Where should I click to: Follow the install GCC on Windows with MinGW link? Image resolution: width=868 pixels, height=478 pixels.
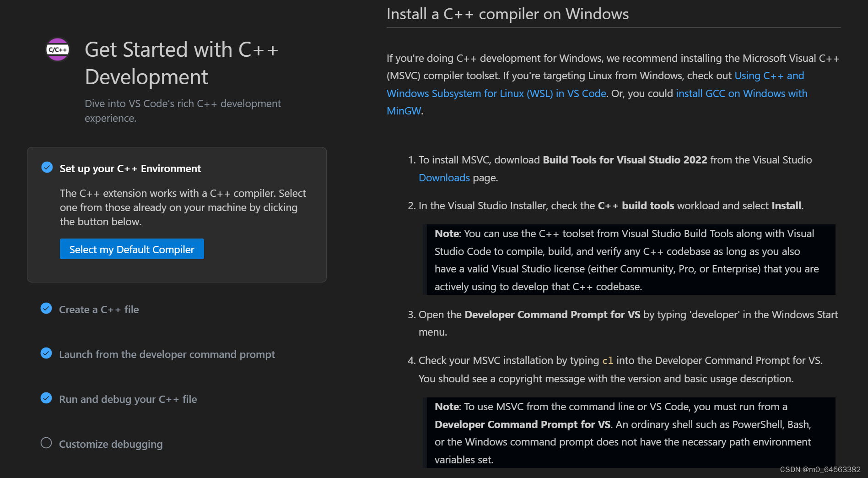point(741,93)
